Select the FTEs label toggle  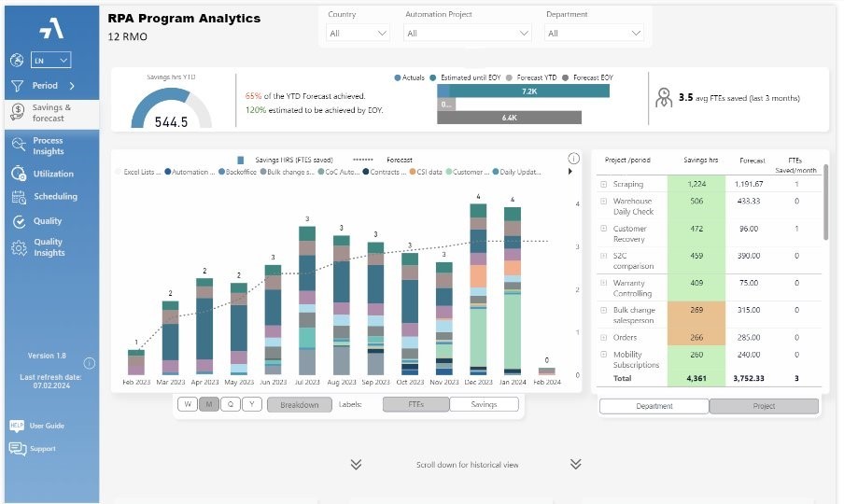(x=415, y=404)
